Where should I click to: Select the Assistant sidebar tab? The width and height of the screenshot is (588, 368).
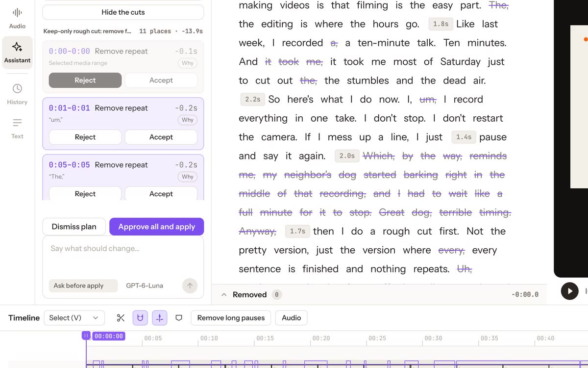click(x=17, y=53)
